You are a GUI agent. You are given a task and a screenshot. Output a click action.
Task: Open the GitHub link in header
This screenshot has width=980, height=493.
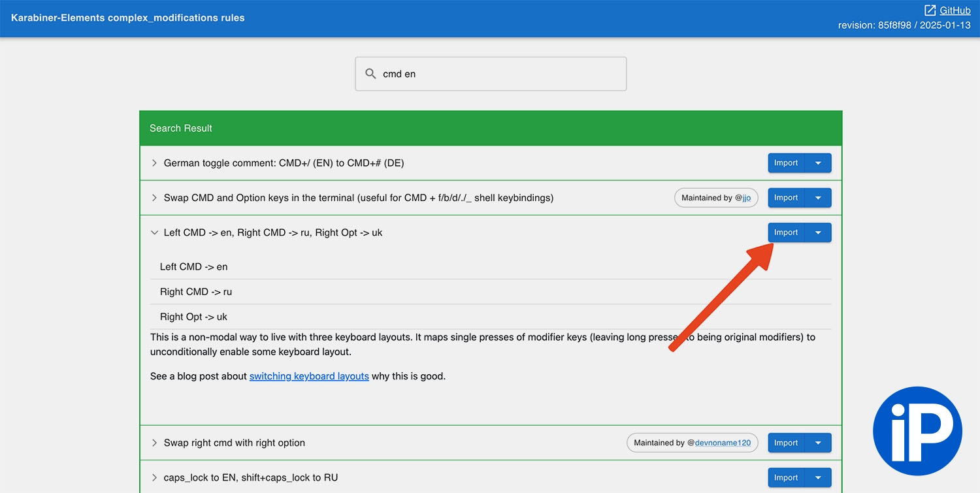955,10
